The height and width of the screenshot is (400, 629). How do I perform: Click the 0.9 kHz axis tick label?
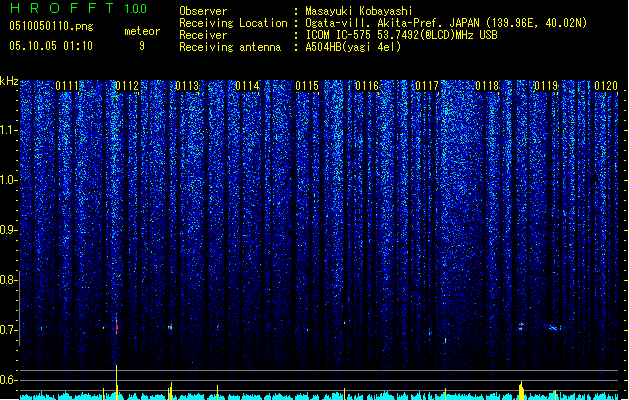click(8, 230)
